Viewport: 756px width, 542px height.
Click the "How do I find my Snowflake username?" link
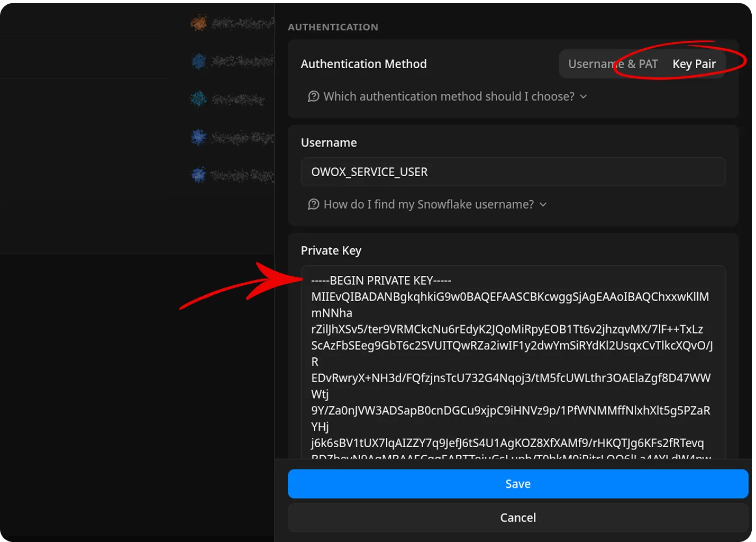[428, 204]
